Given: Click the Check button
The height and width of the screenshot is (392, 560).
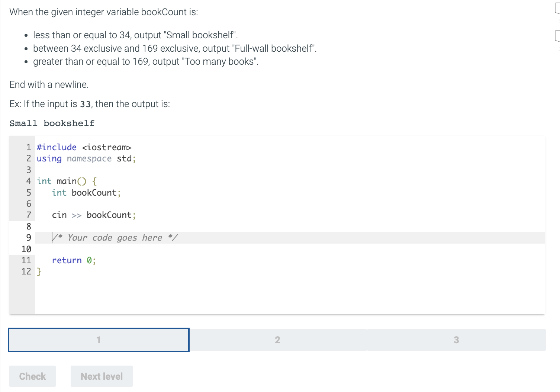Looking at the screenshot, I should pos(33,376).
